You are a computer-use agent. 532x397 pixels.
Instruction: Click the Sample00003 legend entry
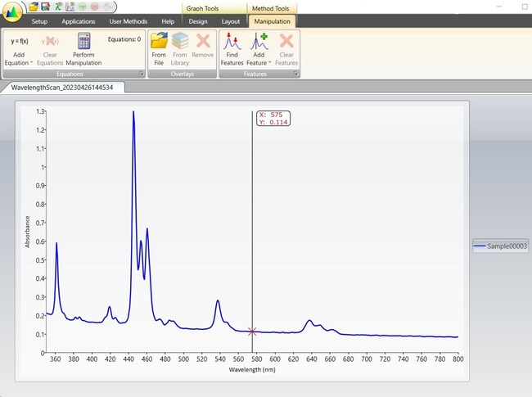pyautogui.click(x=500, y=246)
